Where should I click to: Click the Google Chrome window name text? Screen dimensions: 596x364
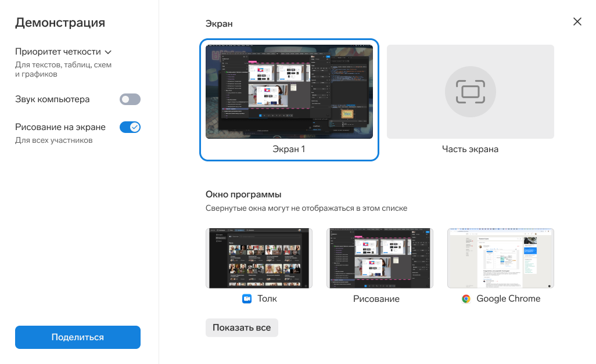pos(508,298)
